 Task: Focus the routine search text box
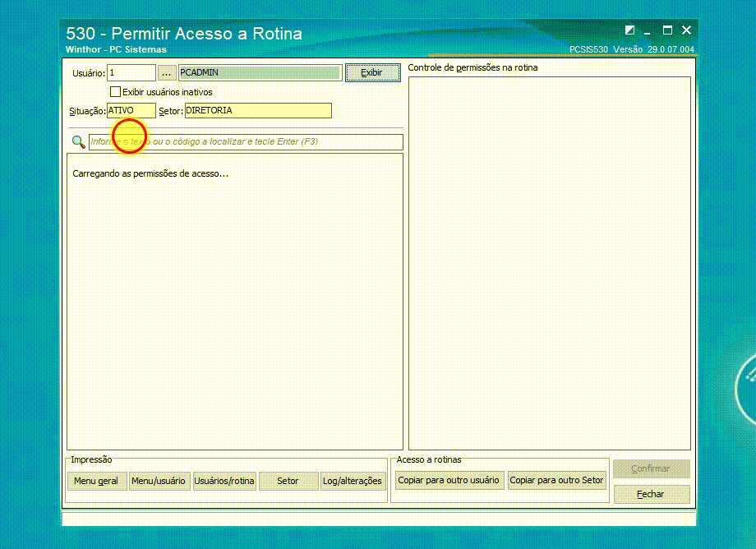[246, 141]
